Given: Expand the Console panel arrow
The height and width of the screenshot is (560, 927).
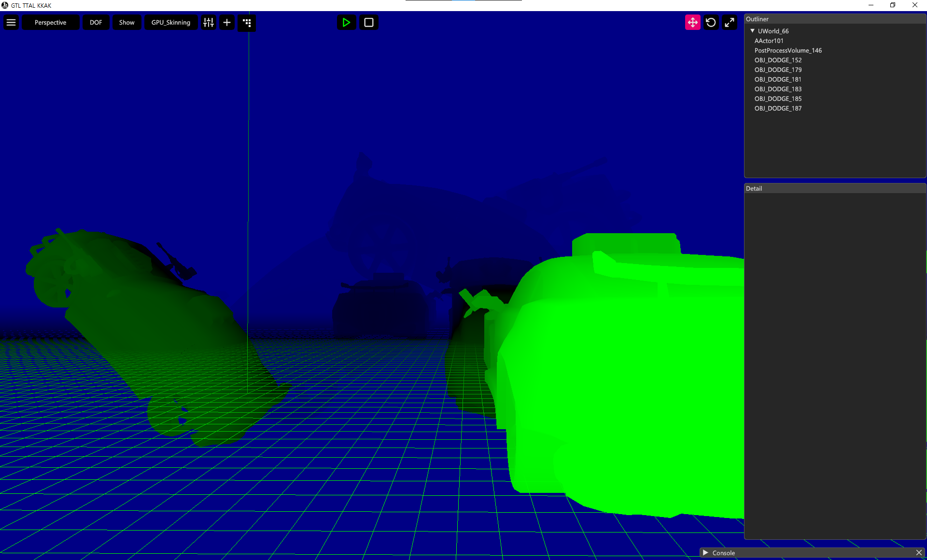Looking at the screenshot, I should point(705,553).
